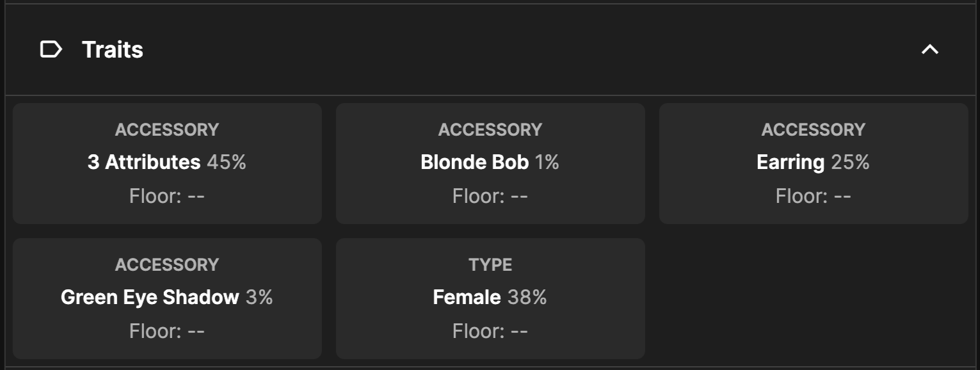
Task: Open the 3 Attributes trait name
Action: [144, 162]
